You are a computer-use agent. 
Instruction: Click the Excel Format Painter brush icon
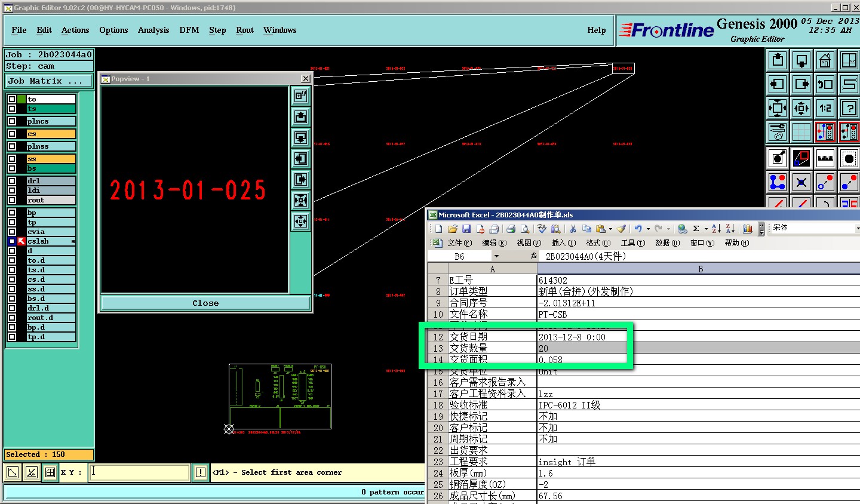tap(621, 229)
